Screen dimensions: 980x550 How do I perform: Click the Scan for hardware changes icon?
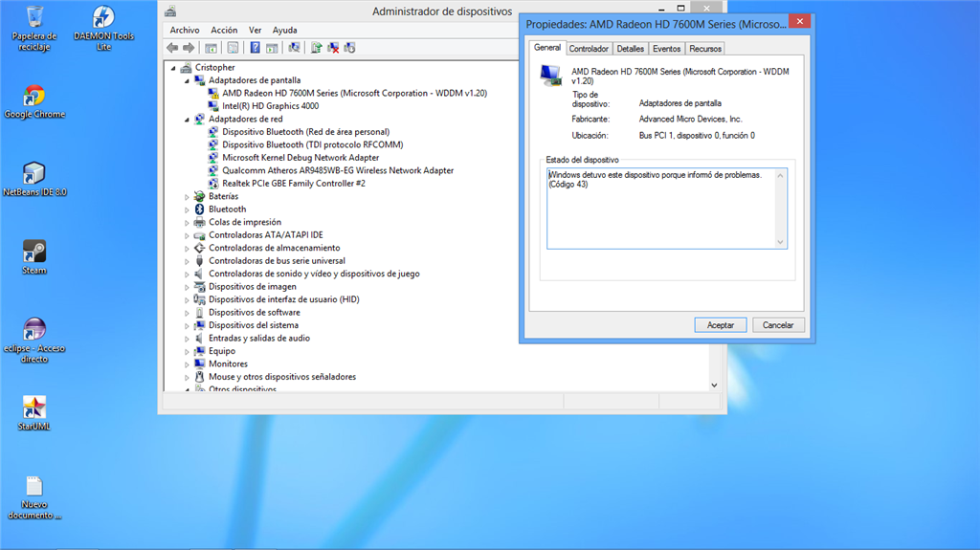click(x=294, y=48)
